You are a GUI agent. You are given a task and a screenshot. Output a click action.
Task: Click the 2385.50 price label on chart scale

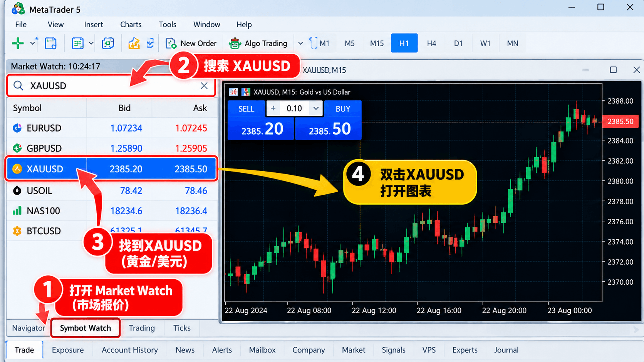click(620, 122)
